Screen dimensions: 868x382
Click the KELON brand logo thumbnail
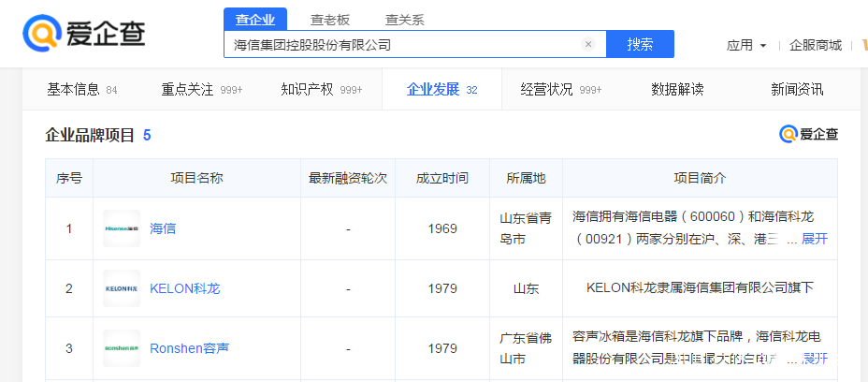click(x=122, y=288)
